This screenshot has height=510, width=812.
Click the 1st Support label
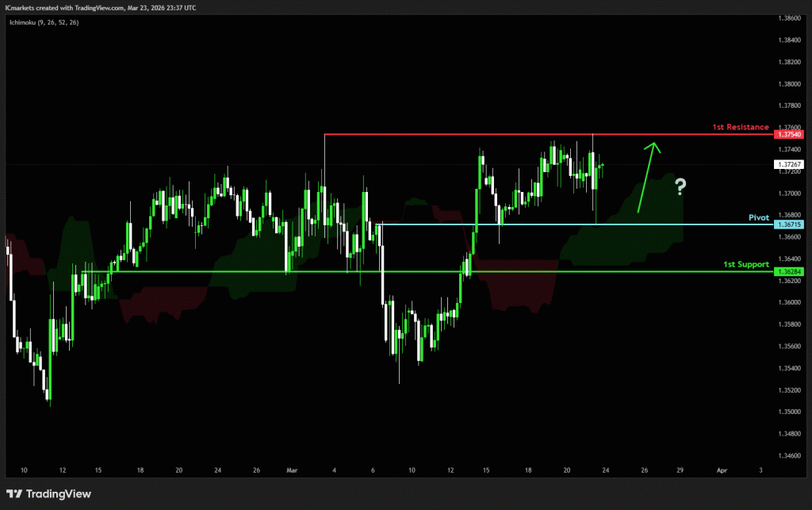[x=745, y=263]
